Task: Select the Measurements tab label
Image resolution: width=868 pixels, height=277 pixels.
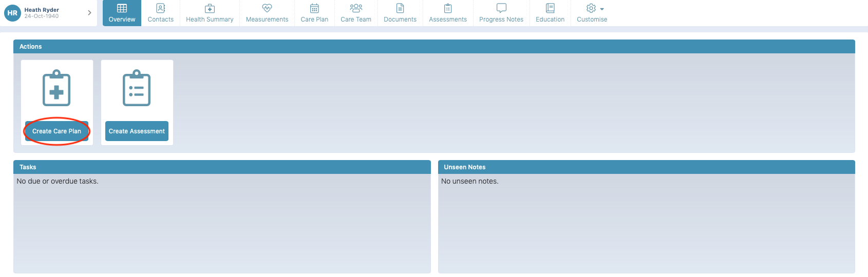Action: pos(267,19)
